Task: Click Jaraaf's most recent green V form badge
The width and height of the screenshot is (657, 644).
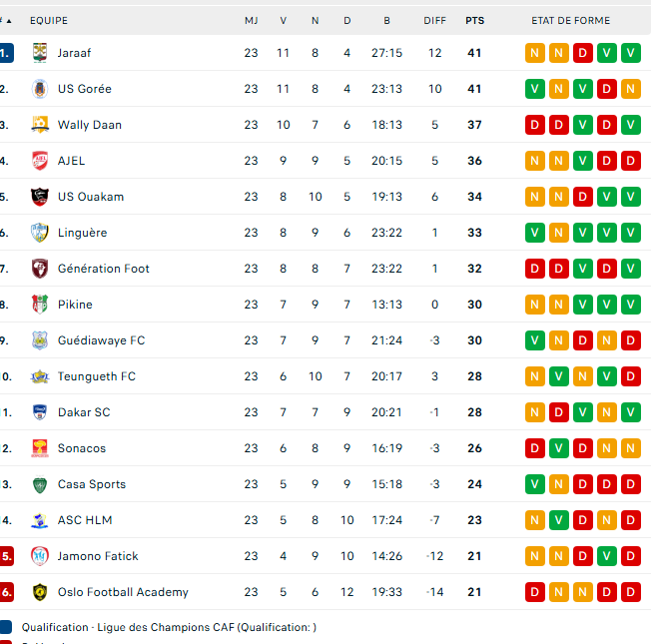Action: pyautogui.click(x=630, y=53)
